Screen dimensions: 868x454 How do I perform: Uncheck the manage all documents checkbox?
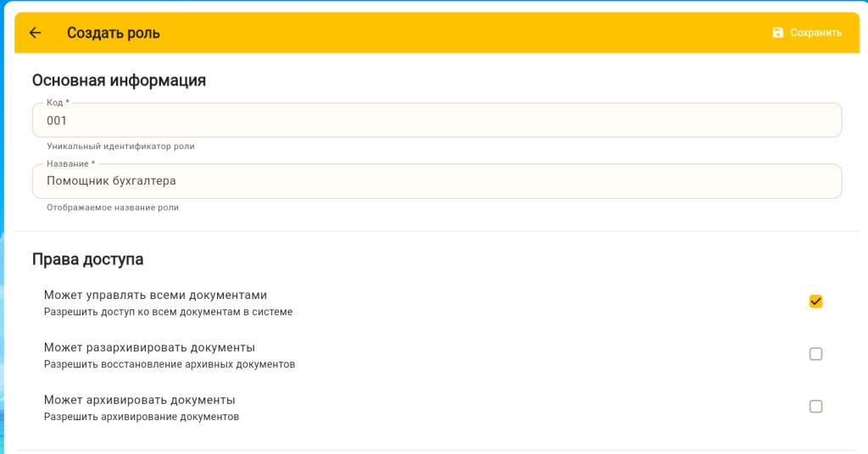point(815,302)
